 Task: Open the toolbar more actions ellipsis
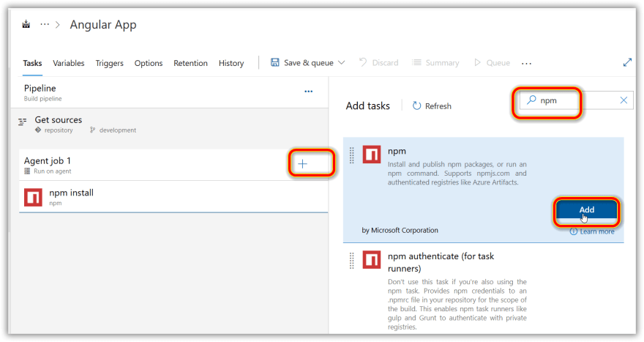526,63
